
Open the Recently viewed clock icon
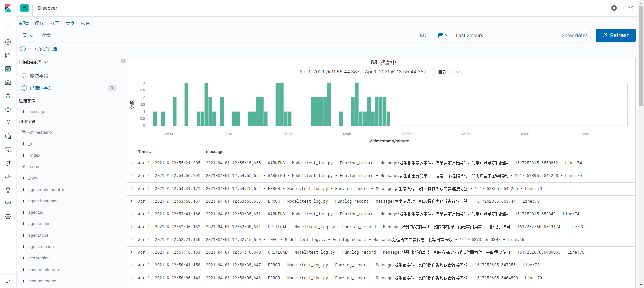pyautogui.click(x=8, y=25)
